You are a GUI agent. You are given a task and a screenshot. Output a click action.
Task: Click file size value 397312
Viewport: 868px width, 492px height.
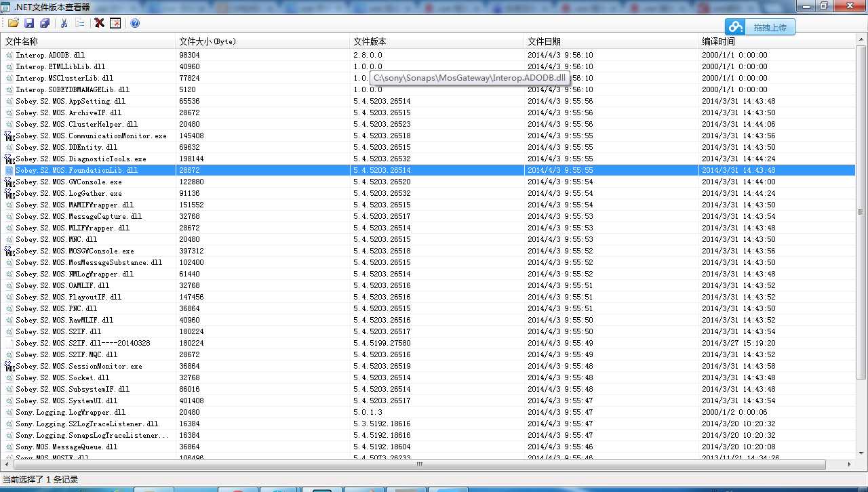pyautogui.click(x=191, y=251)
